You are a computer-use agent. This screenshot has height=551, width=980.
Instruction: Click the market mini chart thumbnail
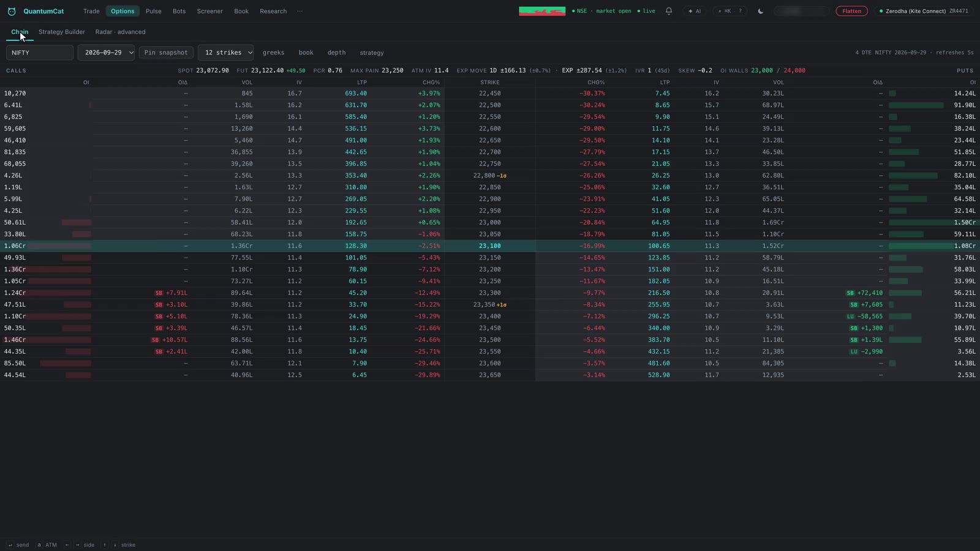pyautogui.click(x=542, y=11)
